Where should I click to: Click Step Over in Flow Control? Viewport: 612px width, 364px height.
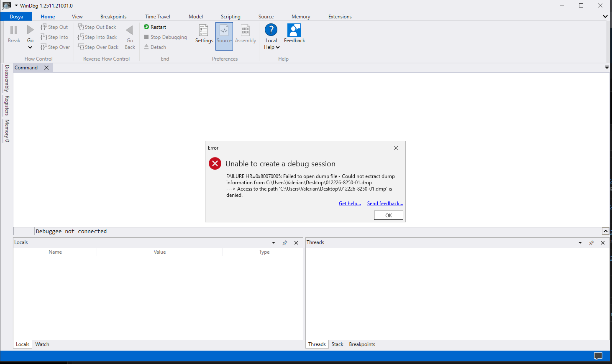coord(55,47)
